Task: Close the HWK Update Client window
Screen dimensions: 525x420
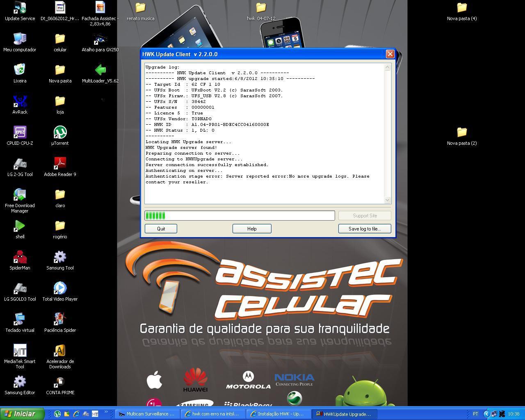Action: click(390, 54)
